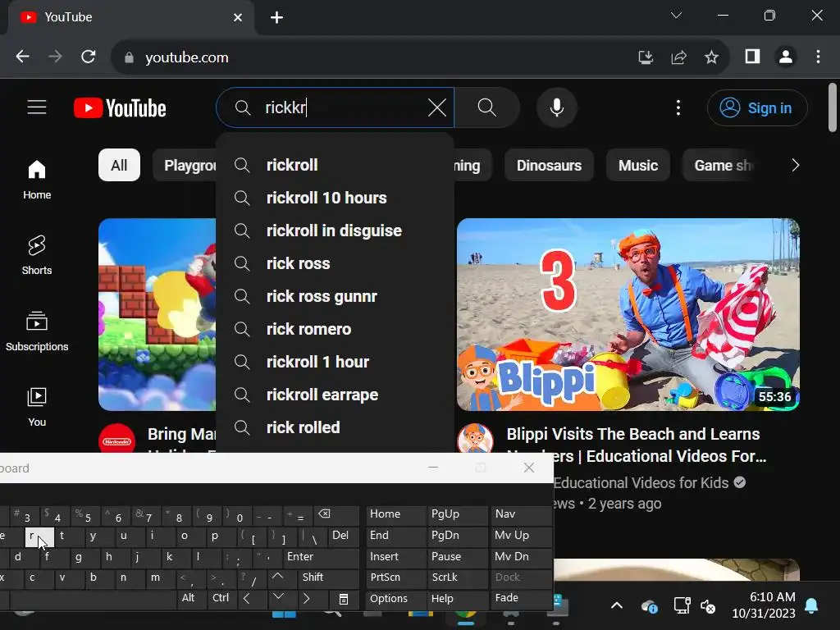Clear the search box with the X
840x630 pixels.
click(x=437, y=107)
